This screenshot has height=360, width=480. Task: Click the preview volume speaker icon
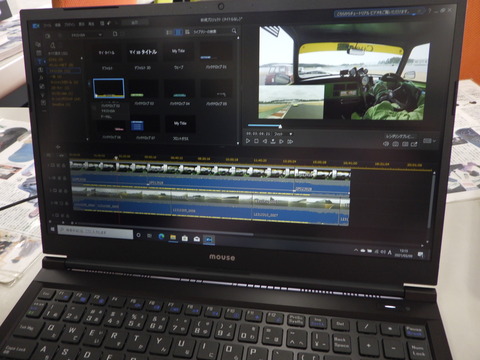point(386,144)
